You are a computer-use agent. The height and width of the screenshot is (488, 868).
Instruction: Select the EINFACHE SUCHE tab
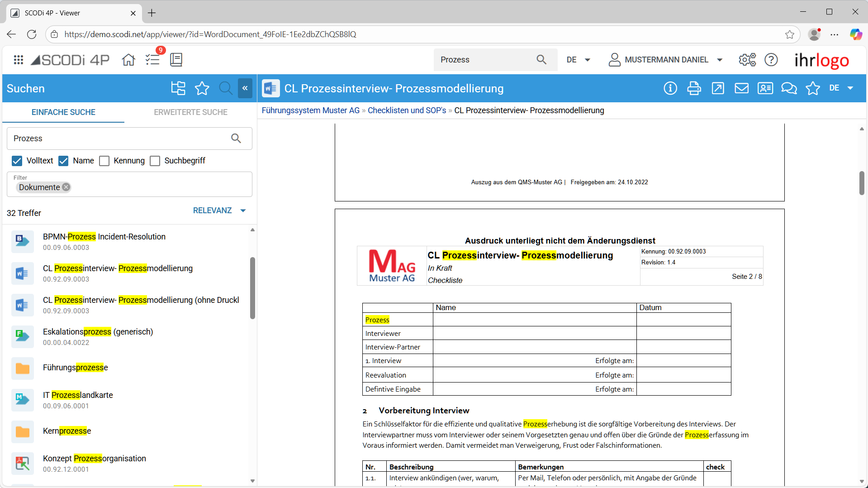click(63, 112)
